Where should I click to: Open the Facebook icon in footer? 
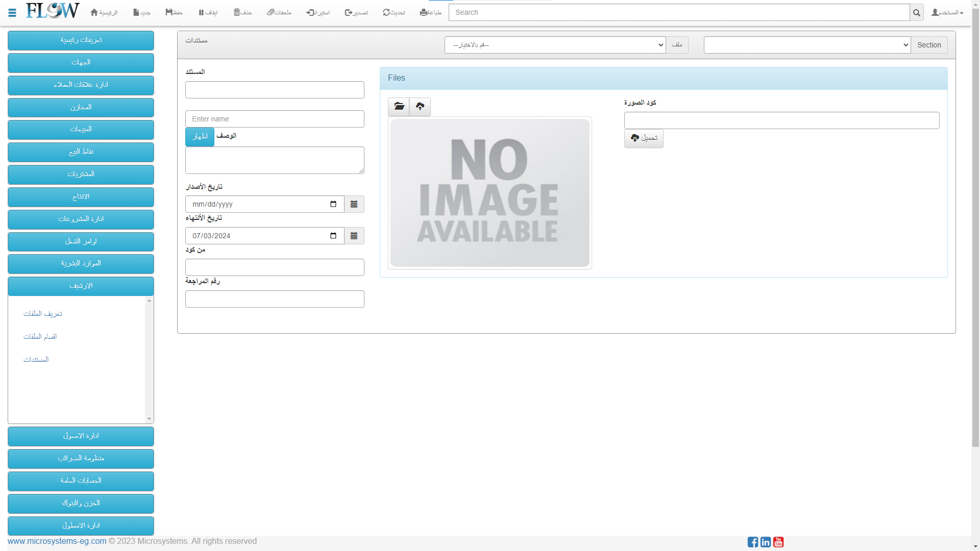coord(752,542)
